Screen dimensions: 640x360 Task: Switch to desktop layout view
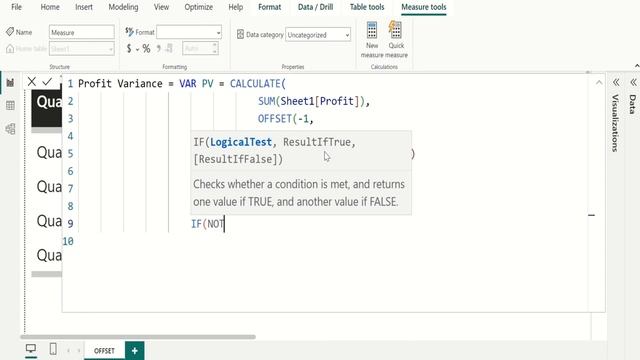[31, 349]
